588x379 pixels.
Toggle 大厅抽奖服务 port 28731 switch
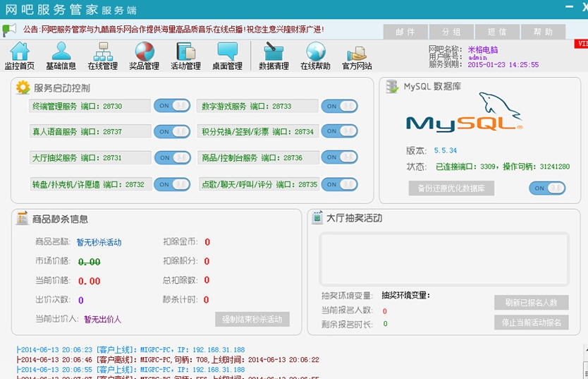(173, 157)
